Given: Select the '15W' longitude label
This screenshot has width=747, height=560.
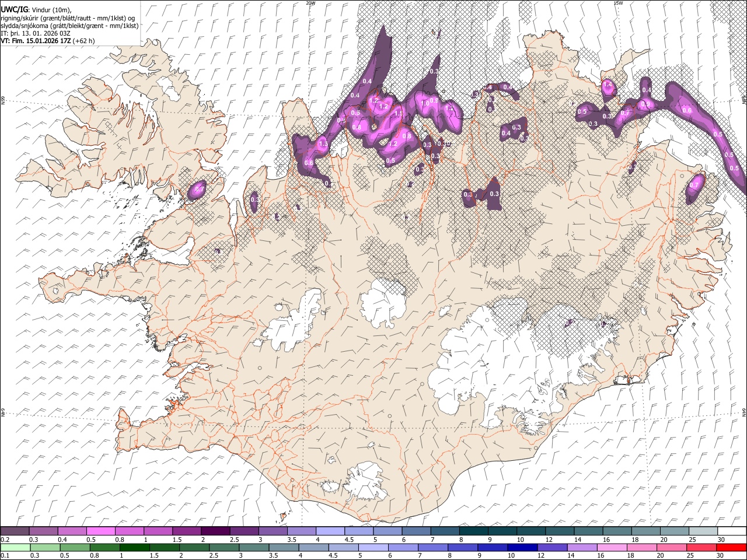Looking at the screenshot, I should (x=618, y=3).
